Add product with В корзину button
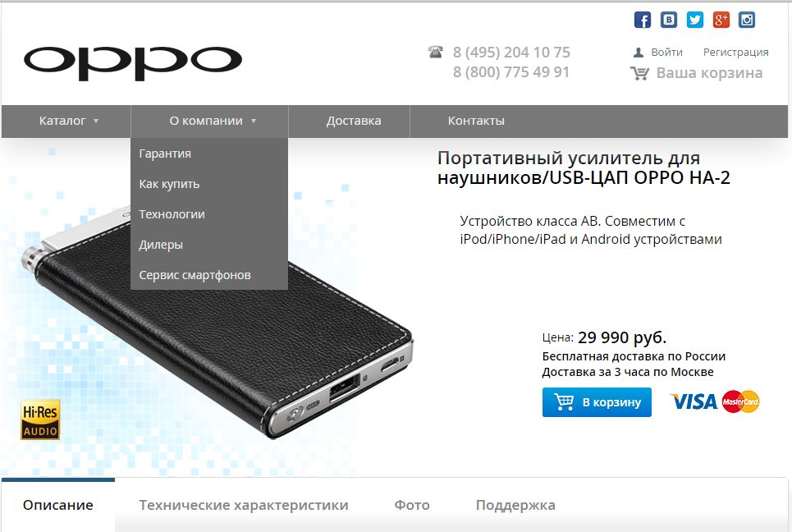This screenshot has height=532, width=792. click(597, 402)
